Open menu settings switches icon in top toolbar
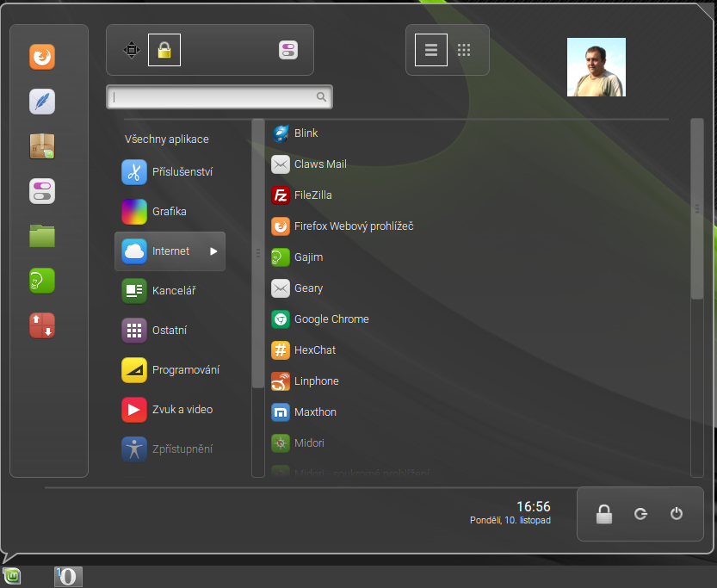Image resolution: width=717 pixels, height=588 pixels. point(288,50)
